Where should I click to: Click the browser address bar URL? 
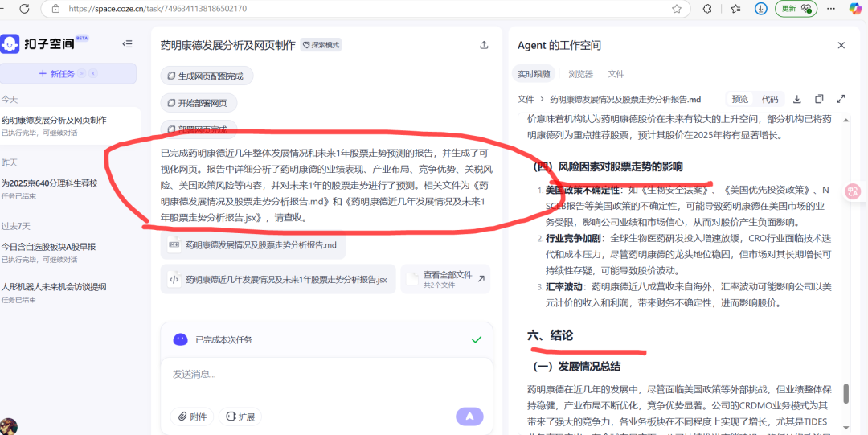pyautogui.click(x=158, y=9)
